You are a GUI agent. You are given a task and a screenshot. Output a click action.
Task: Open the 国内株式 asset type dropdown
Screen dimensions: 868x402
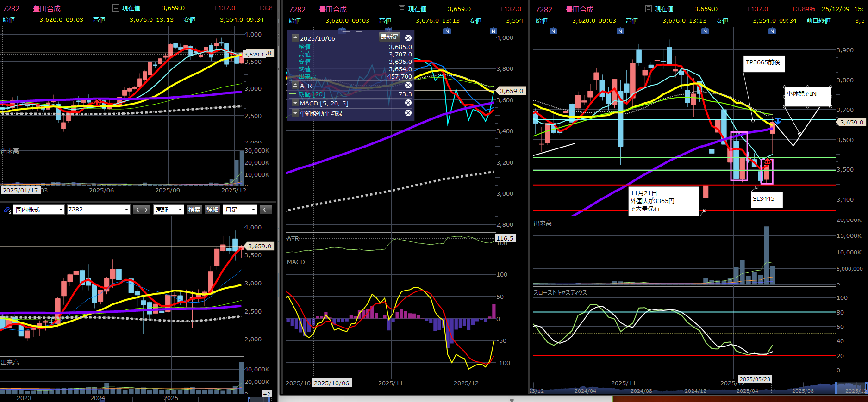(38, 210)
